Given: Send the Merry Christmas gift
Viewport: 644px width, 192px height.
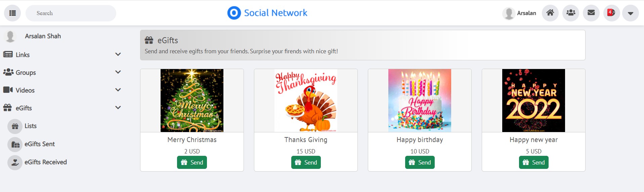Looking at the screenshot, I should (192, 163).
